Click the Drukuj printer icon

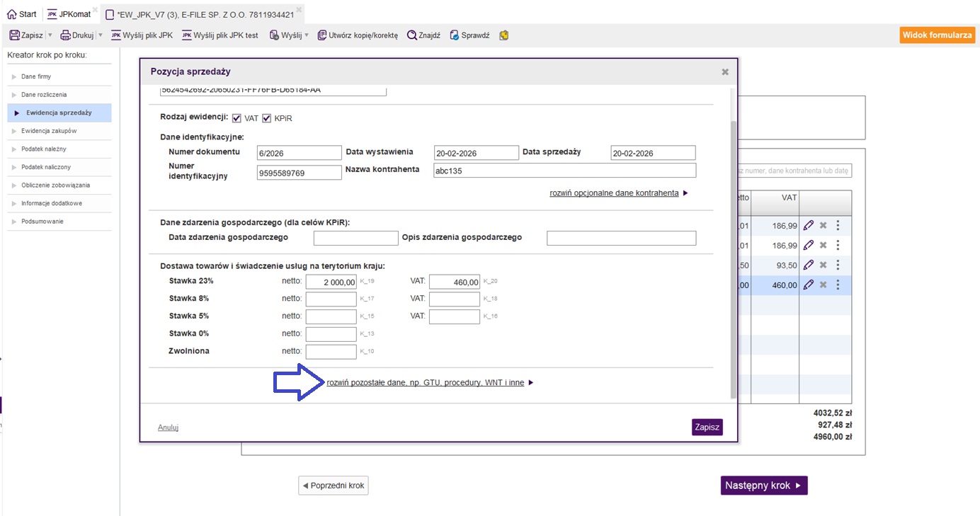65,35
